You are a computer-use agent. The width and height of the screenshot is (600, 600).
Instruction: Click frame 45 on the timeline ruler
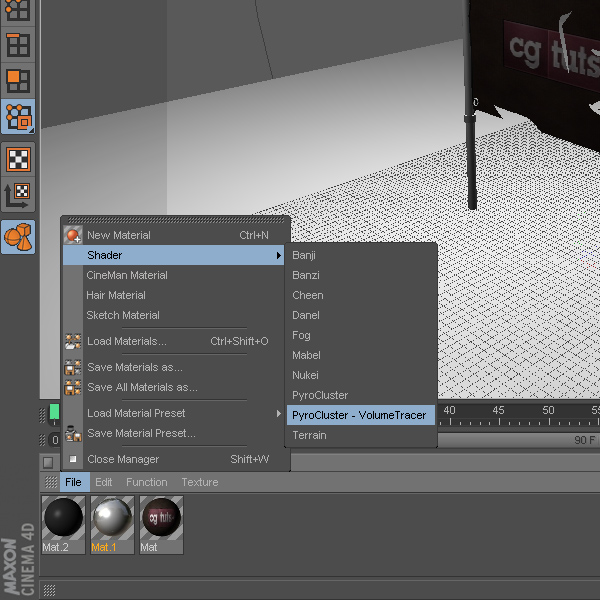point(499,411)
